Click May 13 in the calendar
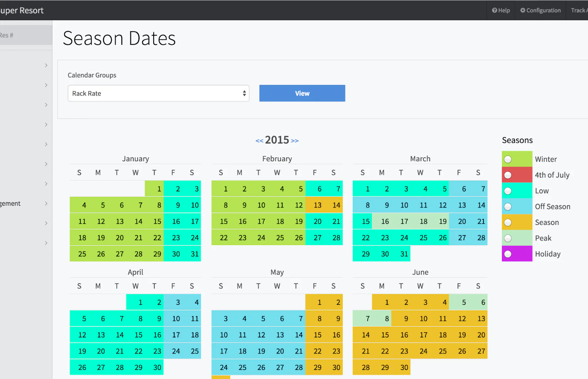The width and height of the screenshot is (588, 379). tap(277, 335)
